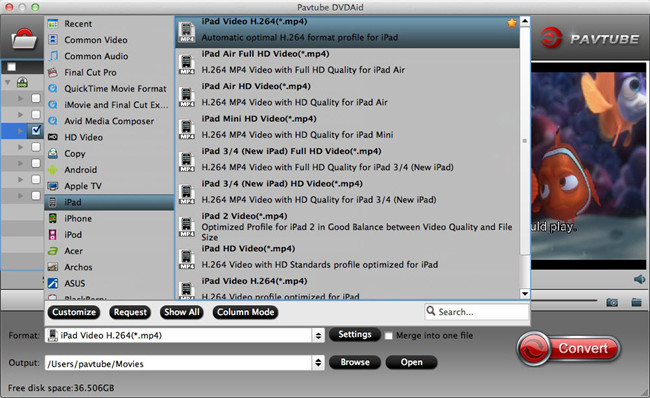Image resolution: width=650 pixels, height=398 pixels.
Task: Click the Browse output button
Action: point(355,362)
